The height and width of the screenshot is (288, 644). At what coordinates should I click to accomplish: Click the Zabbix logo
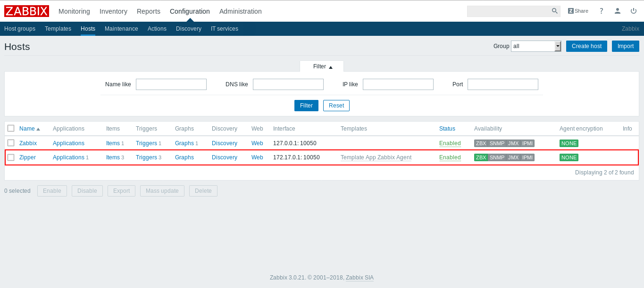pyautogui.click(x=26, y=11)
